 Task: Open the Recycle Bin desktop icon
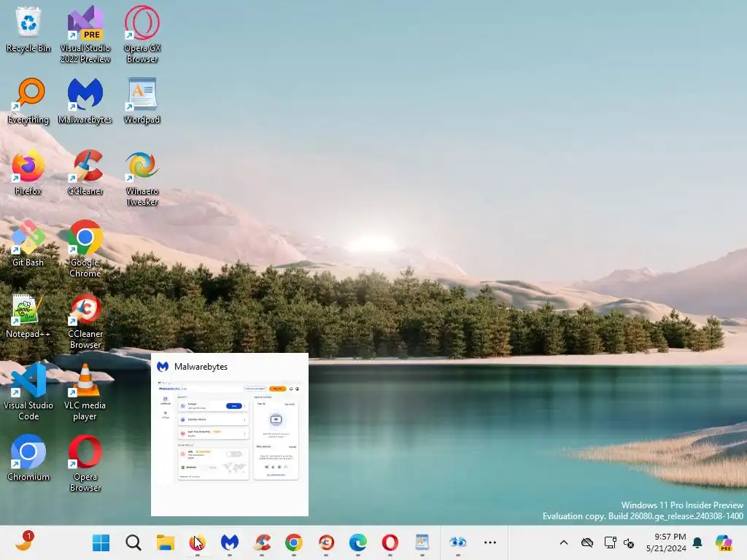28,29
